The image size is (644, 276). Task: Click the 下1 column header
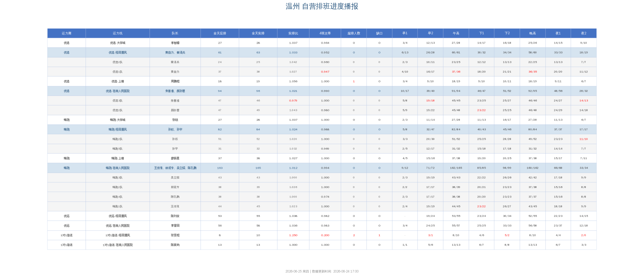[482, 33]
